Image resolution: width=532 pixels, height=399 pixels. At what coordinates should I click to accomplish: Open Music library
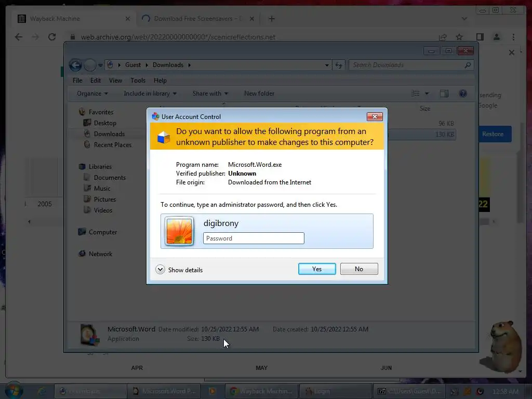102,188
